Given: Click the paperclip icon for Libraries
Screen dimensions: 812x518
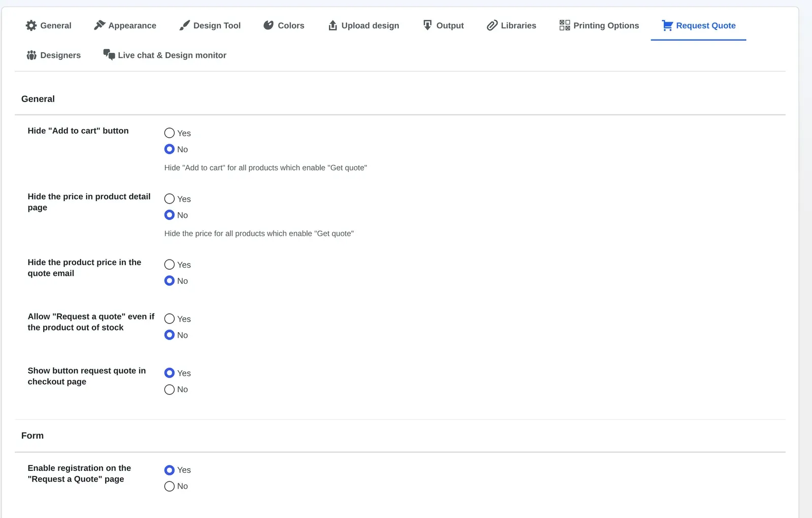Looking at the screenshot, I should pos(492,25).
